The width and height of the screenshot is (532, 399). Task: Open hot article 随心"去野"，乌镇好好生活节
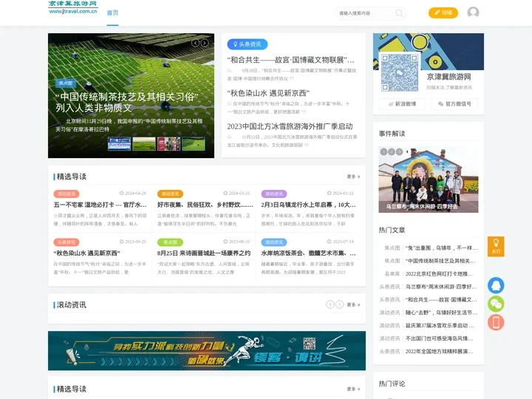point(441,313)
